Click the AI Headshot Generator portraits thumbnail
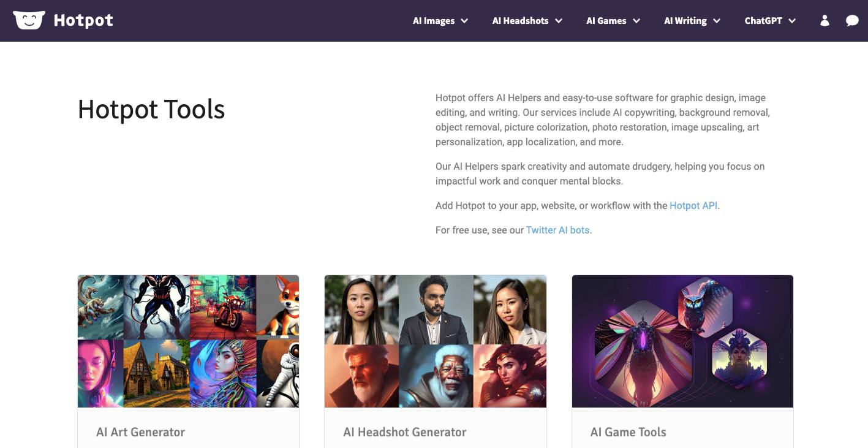The width and height of the screenshot is (868, 448). pyautogui.click(x=436, y=341)
